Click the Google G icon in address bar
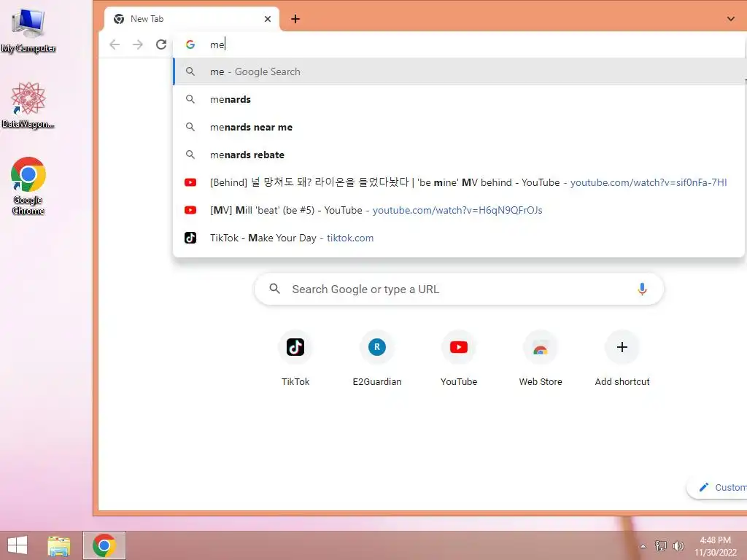This screenshot has width=747, height=560. pyautogui.click(x=190, y=44)
